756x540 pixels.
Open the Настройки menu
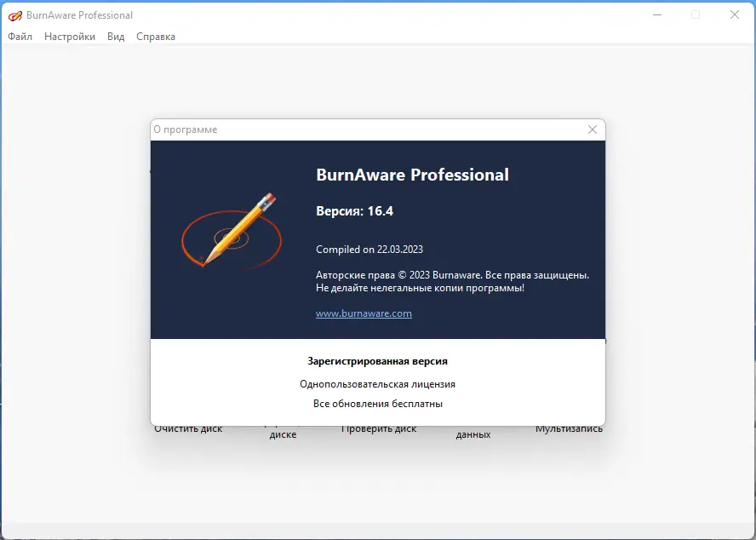pos(70,37)
